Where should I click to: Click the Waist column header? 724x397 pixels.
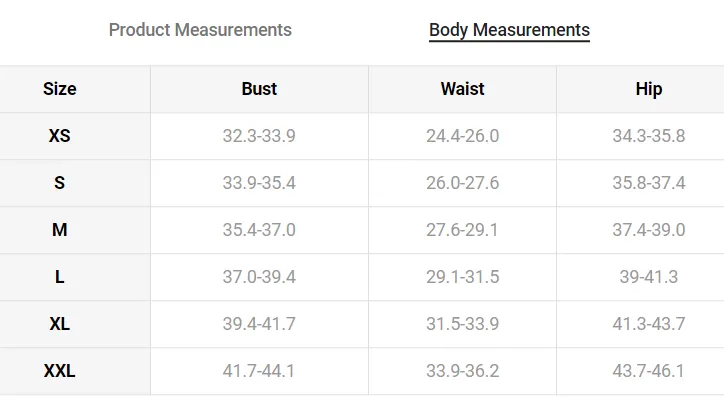(x=463, y=89)
